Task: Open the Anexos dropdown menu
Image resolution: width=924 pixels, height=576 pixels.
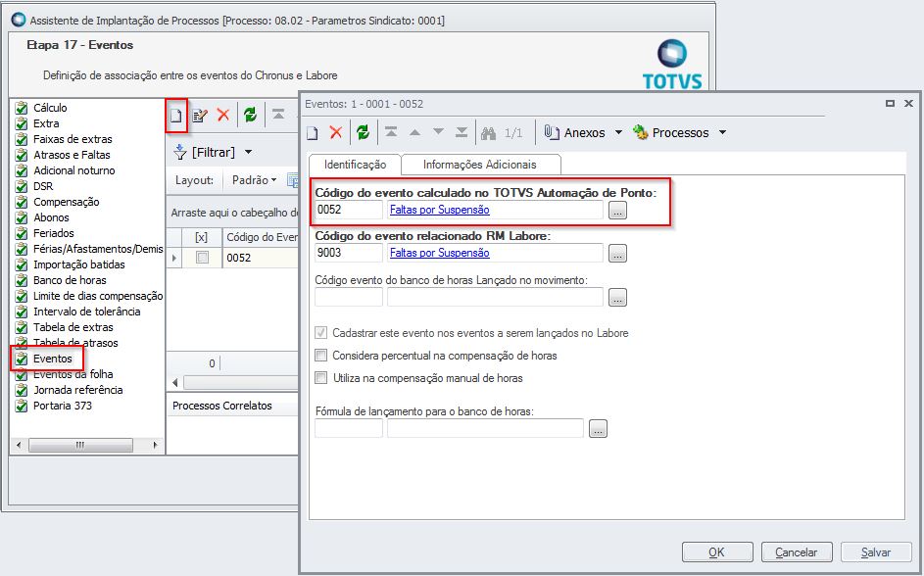Action: pyautogui.click(x=584, y=132)
